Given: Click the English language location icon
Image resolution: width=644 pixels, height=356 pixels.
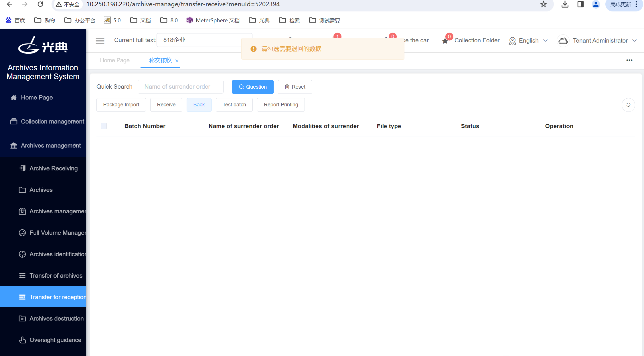Looking at the screenshot, I should 512,41.
